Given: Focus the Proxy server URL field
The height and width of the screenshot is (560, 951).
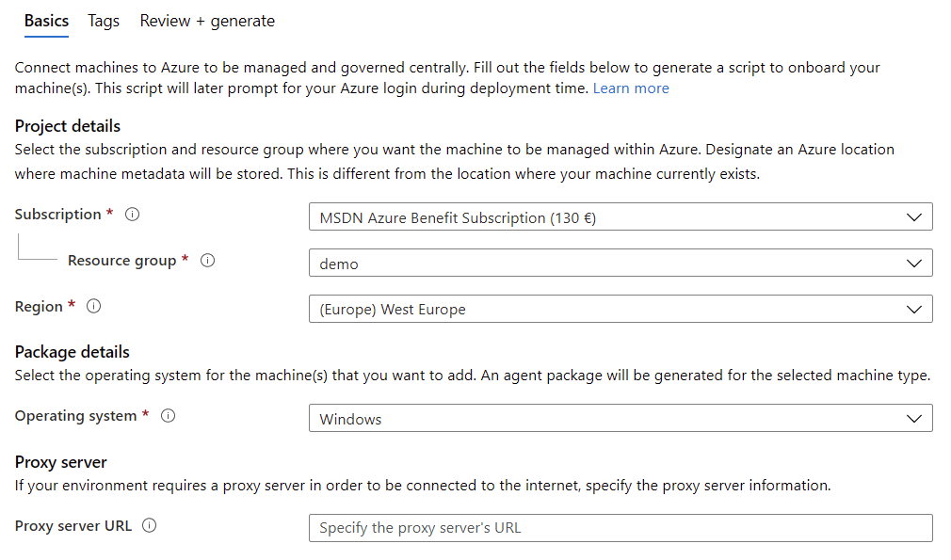Looking at the screenshot, I should click(621, 528).
